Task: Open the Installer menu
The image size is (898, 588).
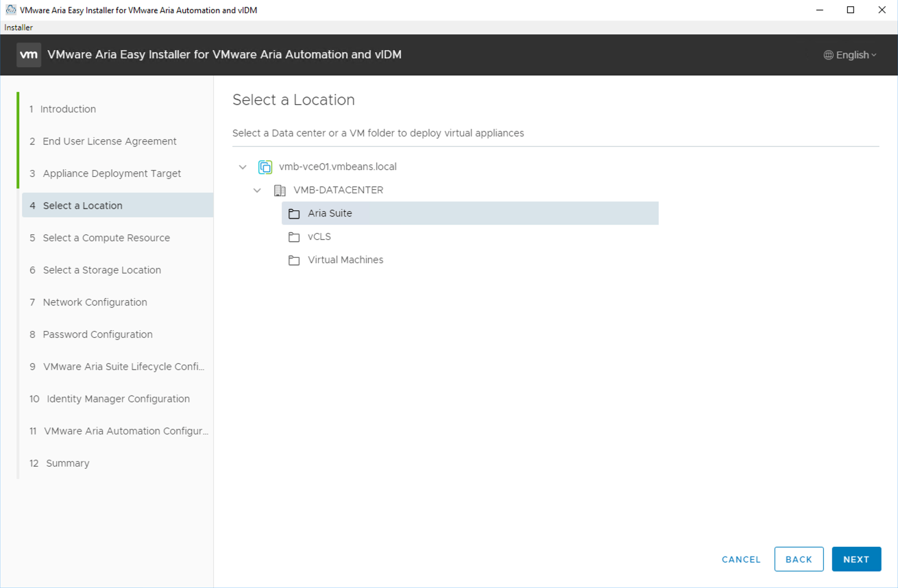Action: [19, 27]
